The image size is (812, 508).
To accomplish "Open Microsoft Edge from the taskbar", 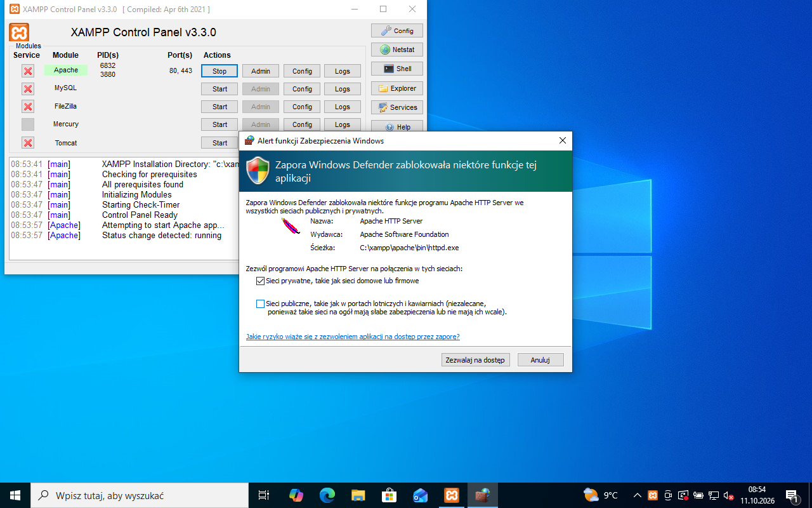I will point(327,495).
